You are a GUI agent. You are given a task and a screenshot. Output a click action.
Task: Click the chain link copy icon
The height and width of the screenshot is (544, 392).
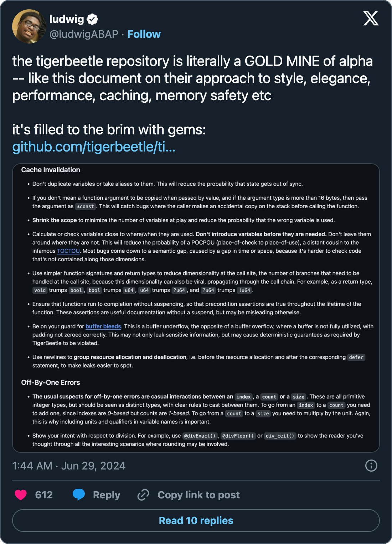click(143, 495)
